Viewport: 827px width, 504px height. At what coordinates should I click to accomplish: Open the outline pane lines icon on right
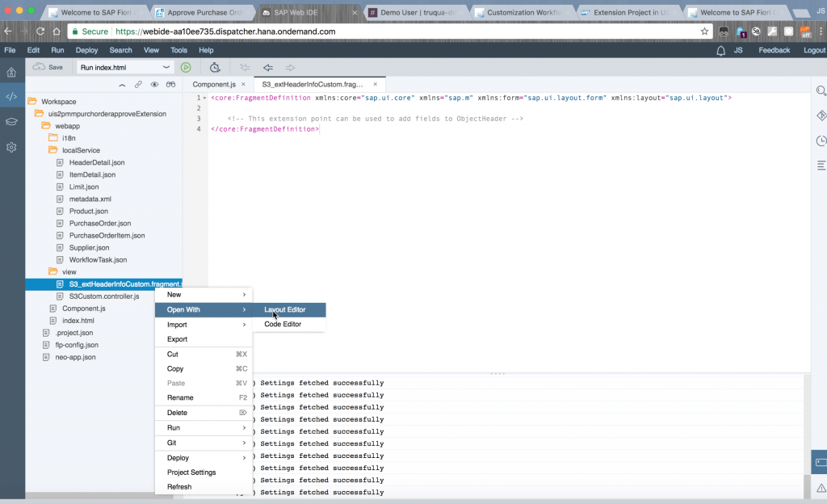[x=821, y=166]
